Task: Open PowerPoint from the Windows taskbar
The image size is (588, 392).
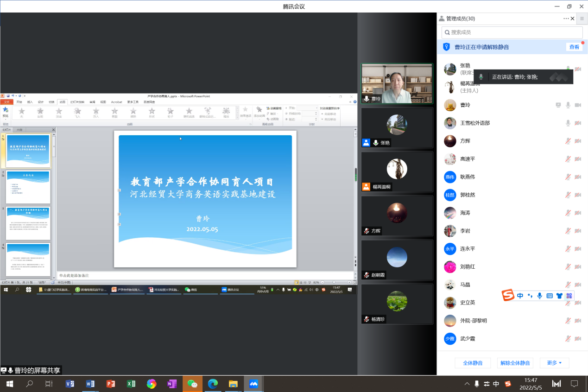Action: coord(110,384)
